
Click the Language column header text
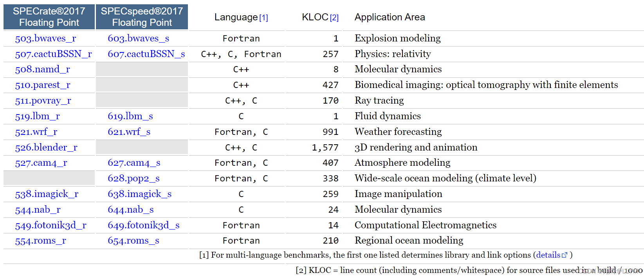[x=236, y=17]
